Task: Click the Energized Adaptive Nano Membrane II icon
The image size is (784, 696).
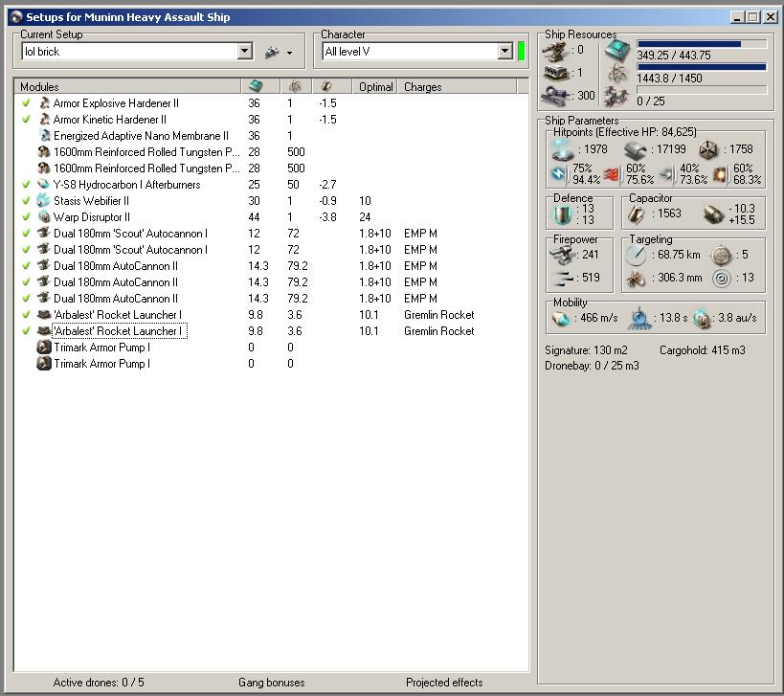Action: [44, 136]
